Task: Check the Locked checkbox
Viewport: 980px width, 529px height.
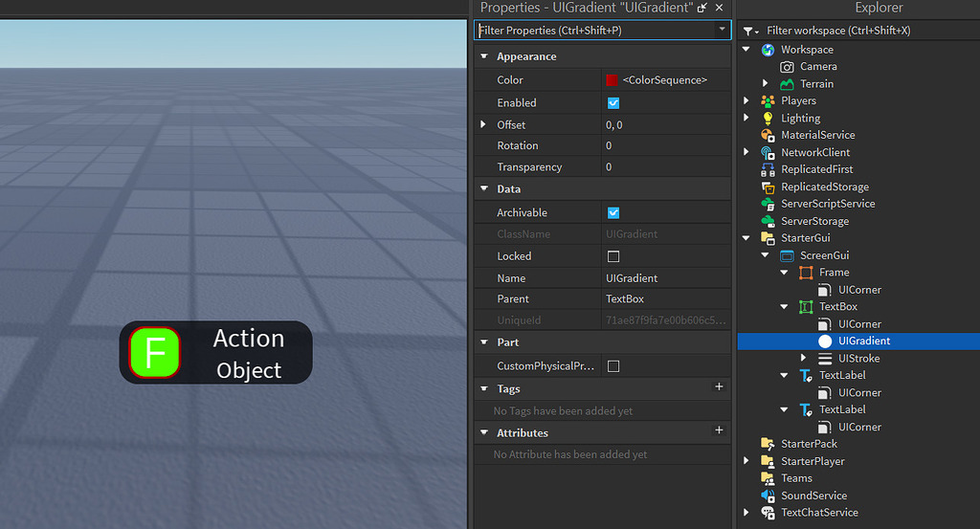Action: click(x=613, y=256)
